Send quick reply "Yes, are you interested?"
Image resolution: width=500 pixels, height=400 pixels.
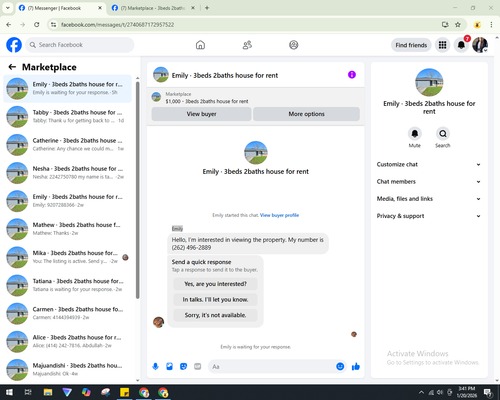215,284
